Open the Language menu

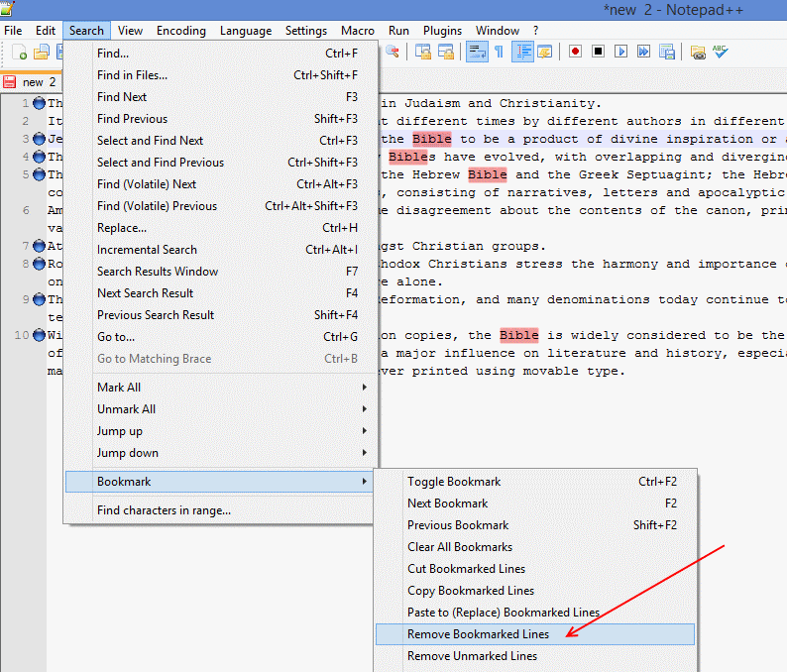point(246,31)
